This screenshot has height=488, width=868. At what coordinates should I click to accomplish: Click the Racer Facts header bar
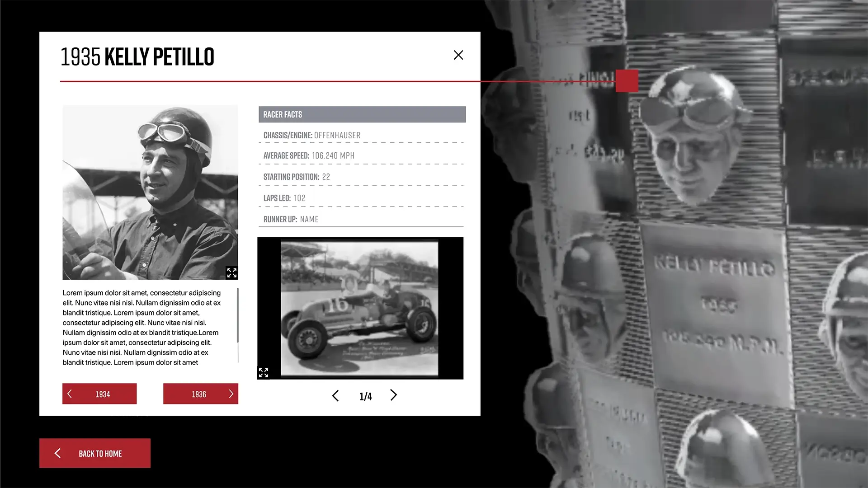(x=362, y=114)
